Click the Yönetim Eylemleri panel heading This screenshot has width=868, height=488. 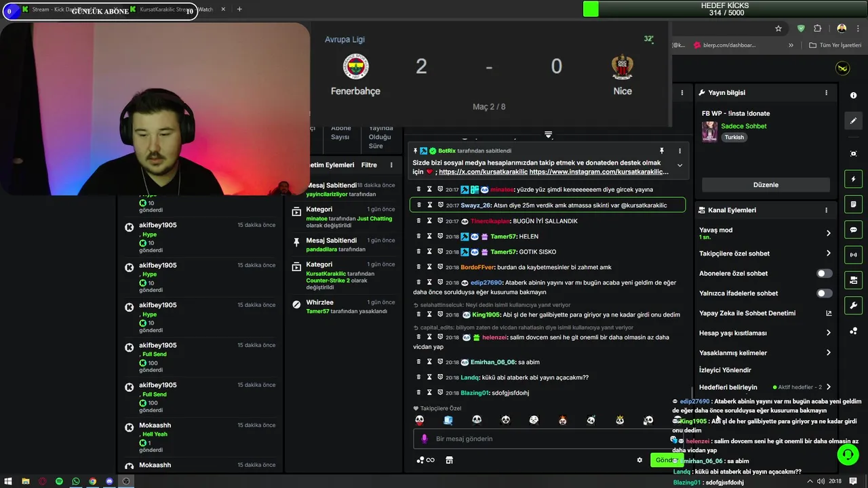pyautogui.click(x=330, y=165)
